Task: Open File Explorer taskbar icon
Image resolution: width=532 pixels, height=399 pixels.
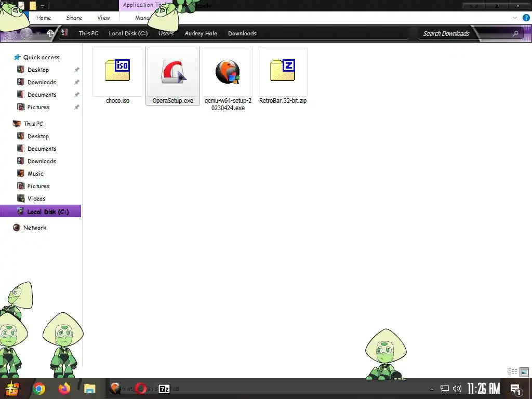Action: click(90, 389)
